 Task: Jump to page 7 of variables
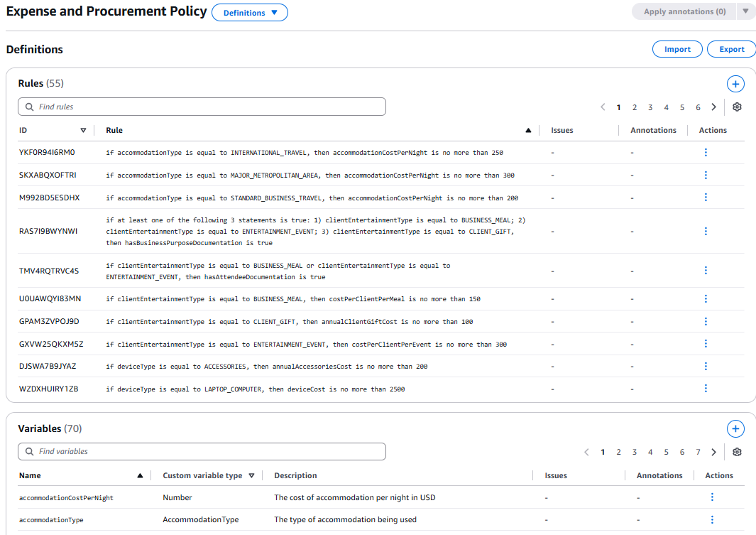coord(698,452)
